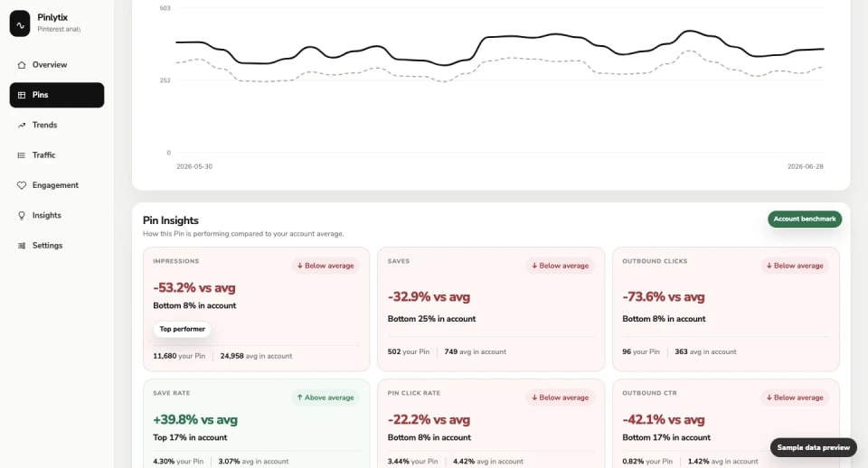Viewport: 868px width, 468px height.
Task: Click the SAVES card label
Action: pos(399,261)
